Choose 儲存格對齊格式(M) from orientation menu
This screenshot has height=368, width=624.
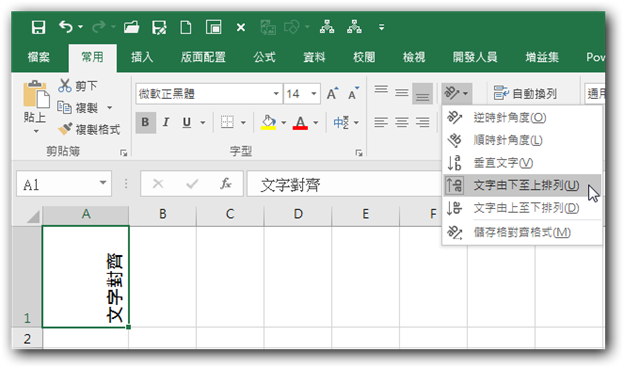[522, 232]
